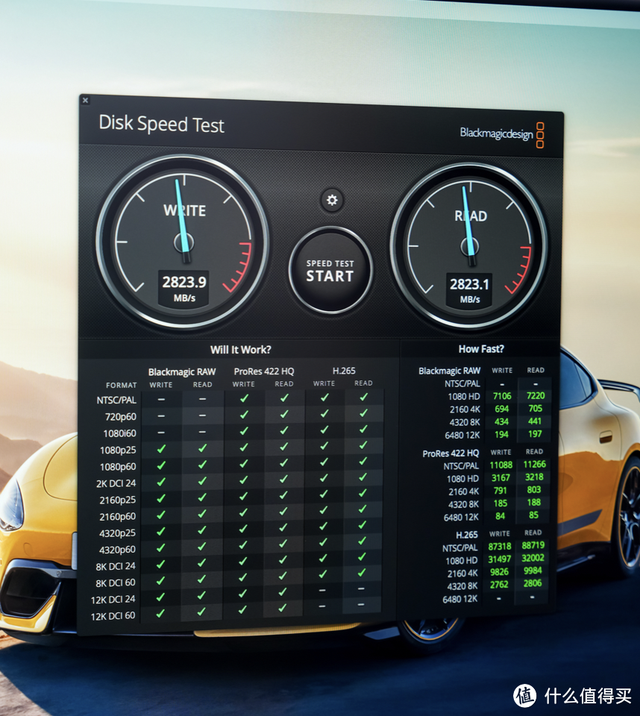Click the Read gauge dial
Screen dimensions: 640x716
[469, 246]
